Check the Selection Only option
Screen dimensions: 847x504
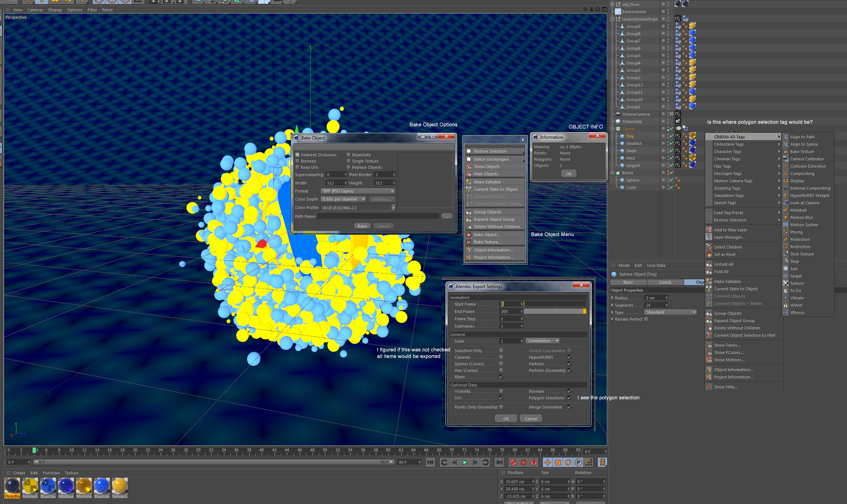pyautogui.click(x=501, y=351)
